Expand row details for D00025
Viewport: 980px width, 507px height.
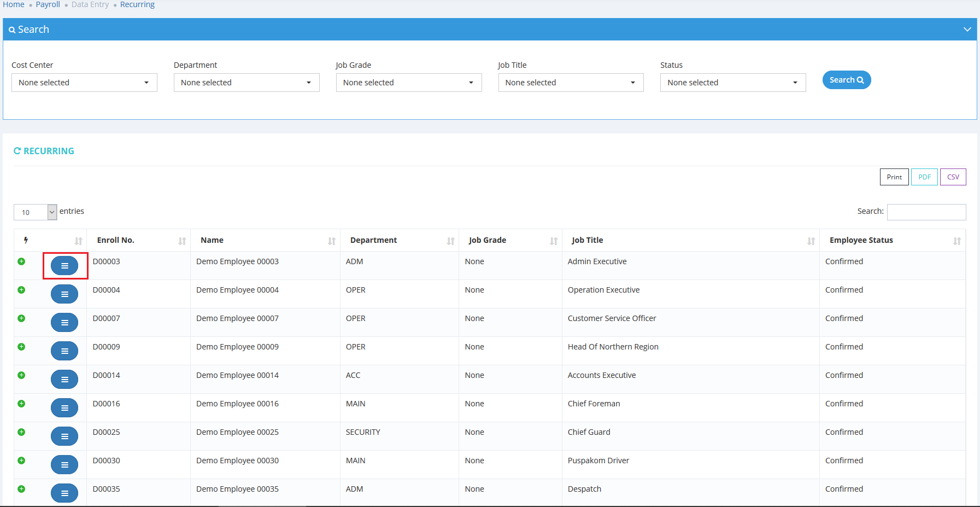pyautogui.click(x=21, y=432)
